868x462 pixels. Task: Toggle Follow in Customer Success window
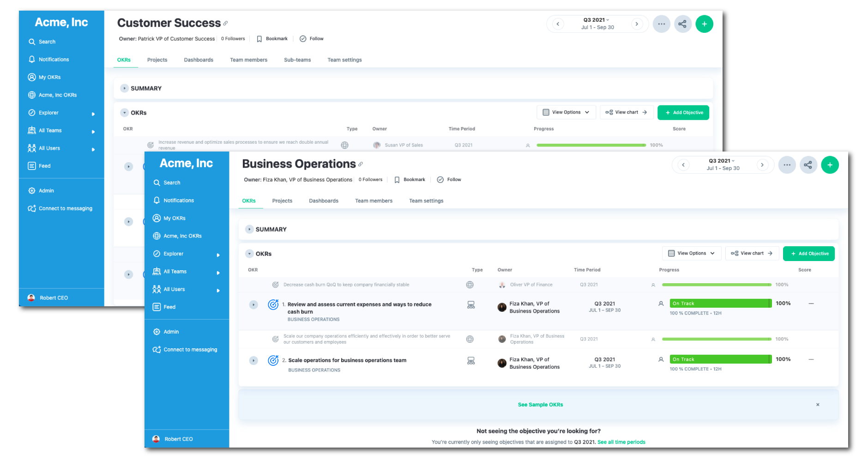[x=312, y=39]
